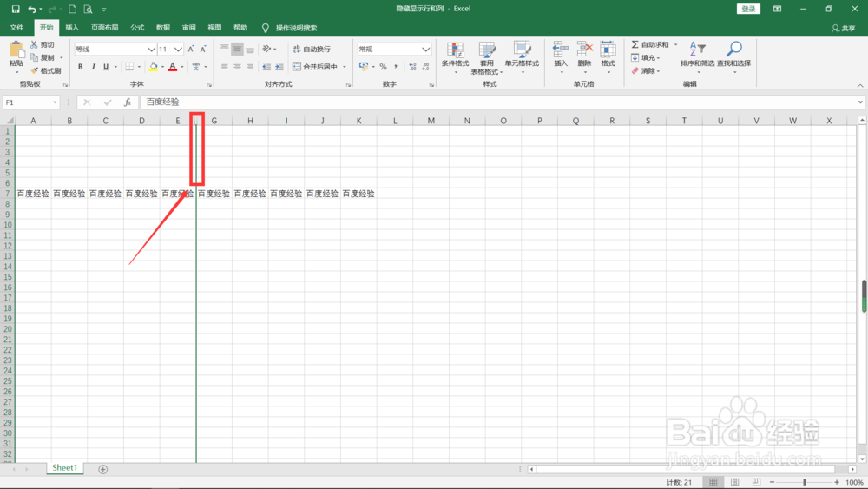Viewport: 868px width, 489px height.
Task: Toggle Wrap Text (自动换行)
Action: click(312, 50)
